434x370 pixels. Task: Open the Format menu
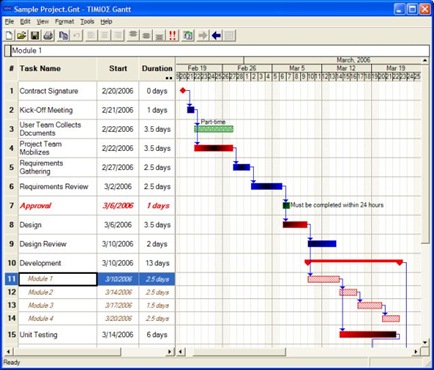coord(64,22)
